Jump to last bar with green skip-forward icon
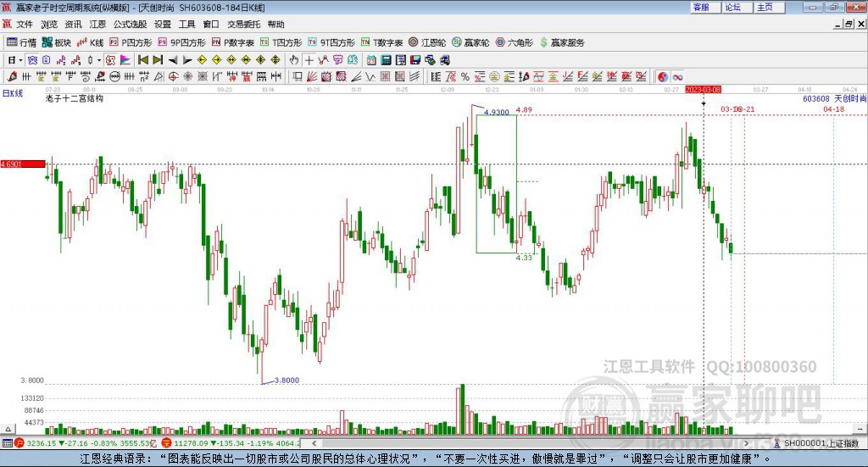Image resolution: width=868 pixels, height=467 pixels. click(x=158, y=60)
